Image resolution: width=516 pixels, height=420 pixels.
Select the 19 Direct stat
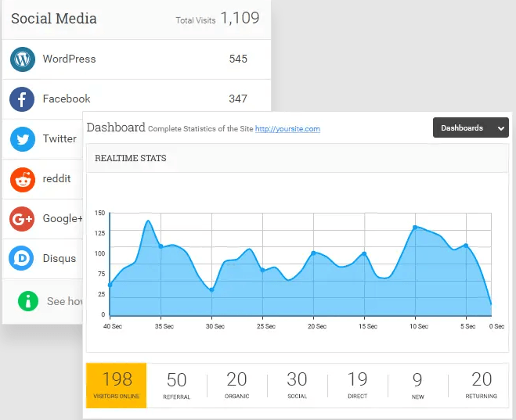pos(357,385)
